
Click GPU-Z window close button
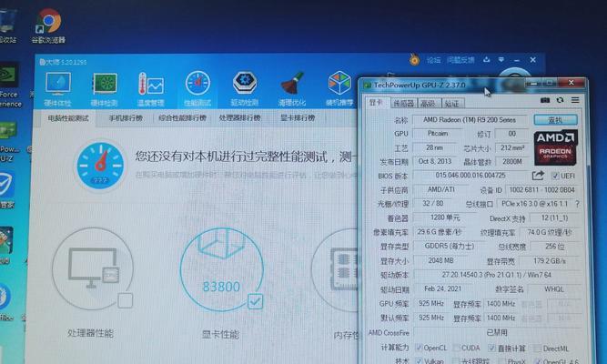tap(571, 83)
